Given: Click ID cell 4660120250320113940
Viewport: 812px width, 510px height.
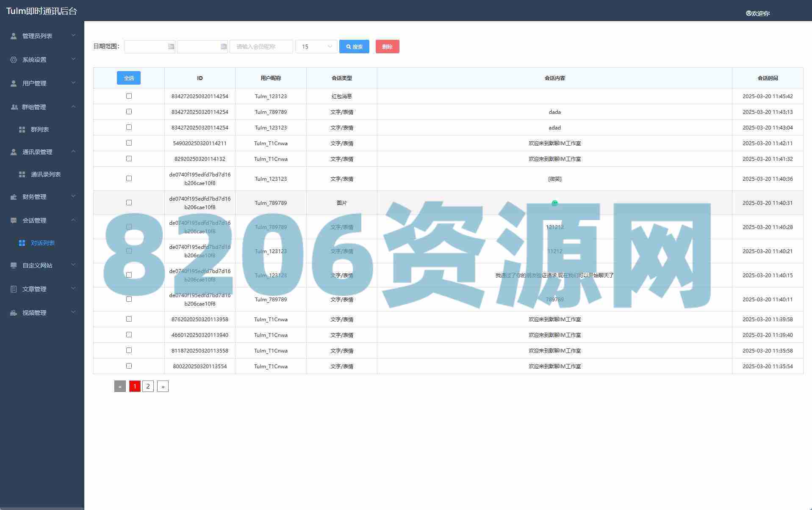Looking at the screenshot, I should (200, 335).
